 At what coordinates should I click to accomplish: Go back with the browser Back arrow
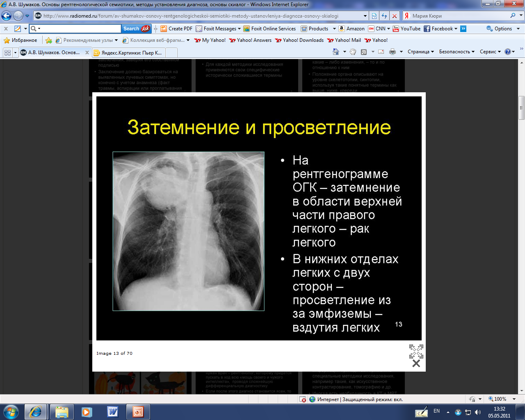pyautogui.click(x=7, y=16)
